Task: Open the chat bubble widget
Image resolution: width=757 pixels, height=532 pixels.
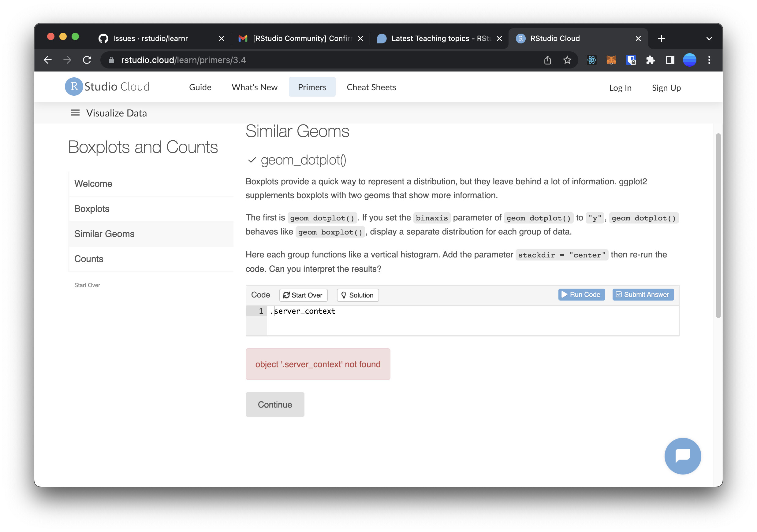Action: [683, 456]
